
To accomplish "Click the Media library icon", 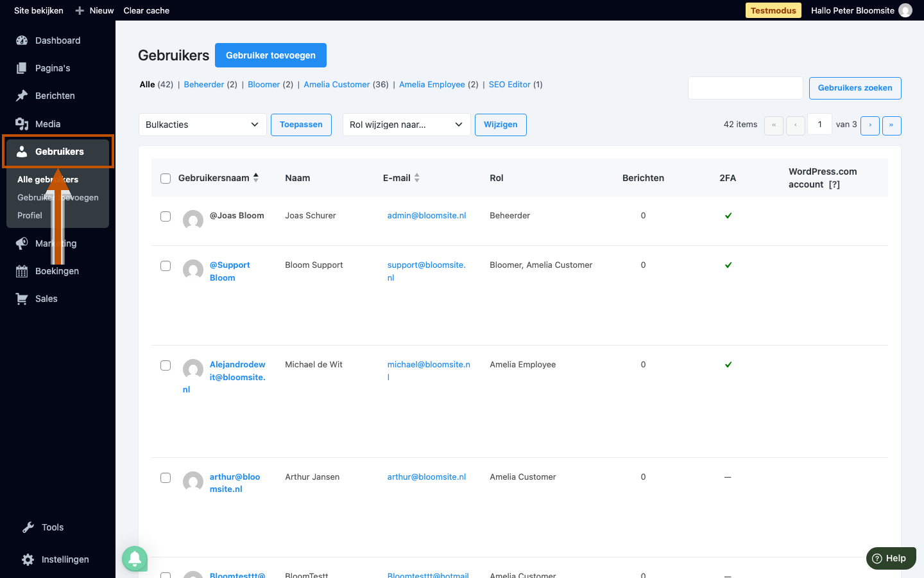I will click(22, 124).
